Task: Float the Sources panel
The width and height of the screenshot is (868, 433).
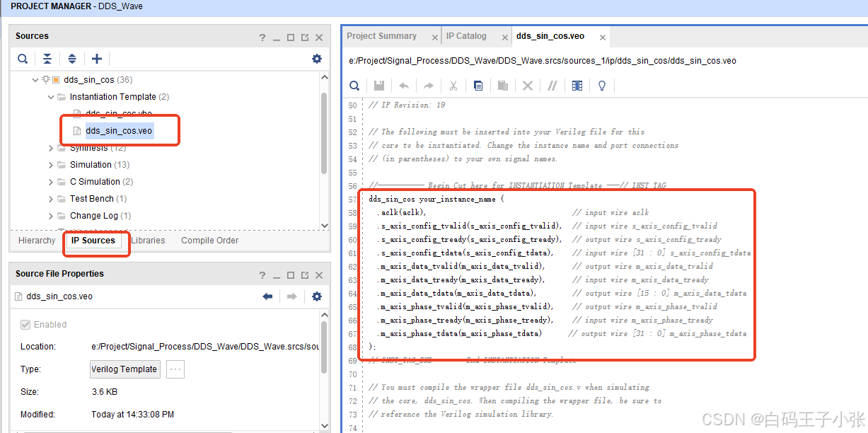Action: [x=305, y=37]
